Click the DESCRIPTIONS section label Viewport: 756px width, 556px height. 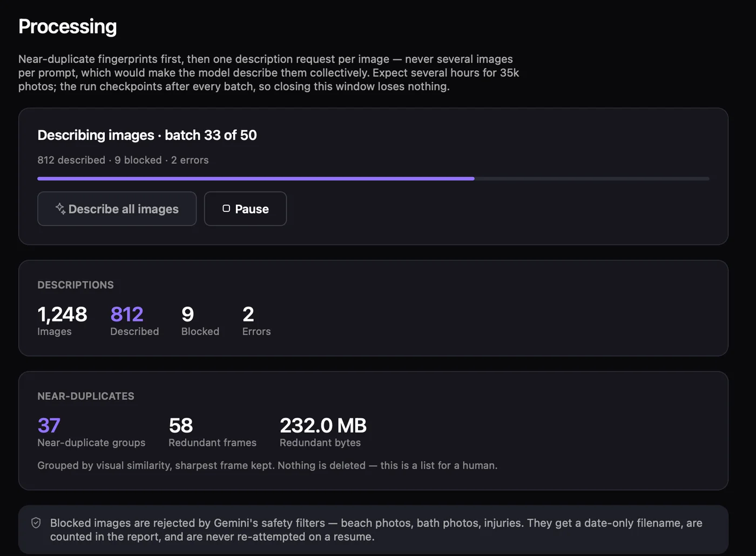76,285
